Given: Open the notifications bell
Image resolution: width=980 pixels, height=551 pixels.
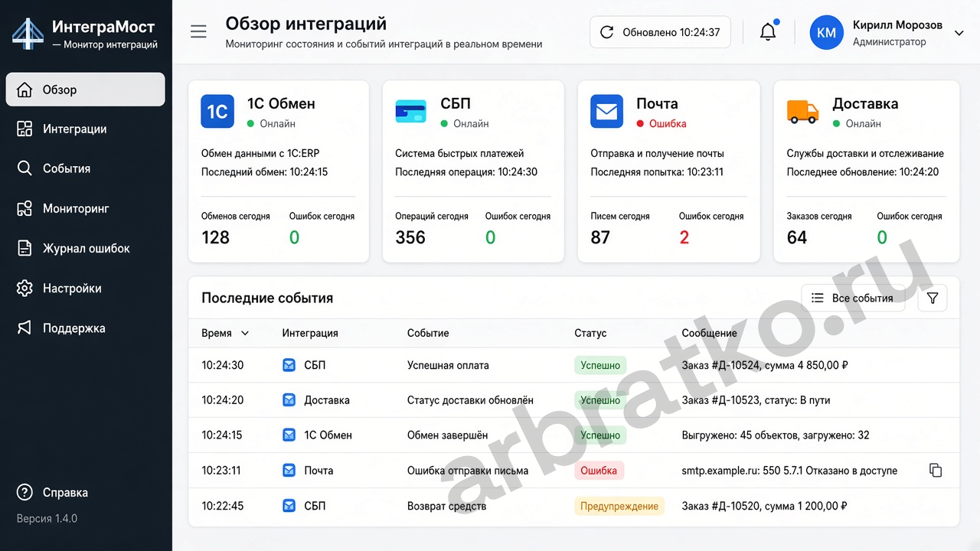Looking at the screenshot, I should (768, 32).
